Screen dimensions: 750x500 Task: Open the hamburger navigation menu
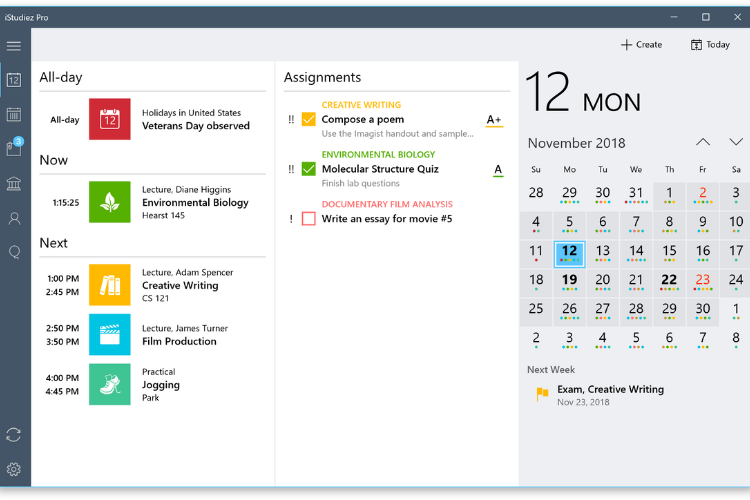(14, 46)
